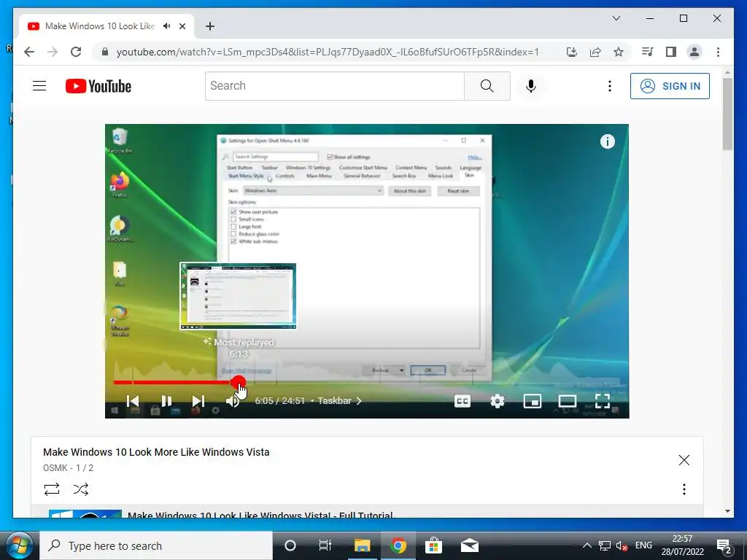Pause the playing video

166,401
